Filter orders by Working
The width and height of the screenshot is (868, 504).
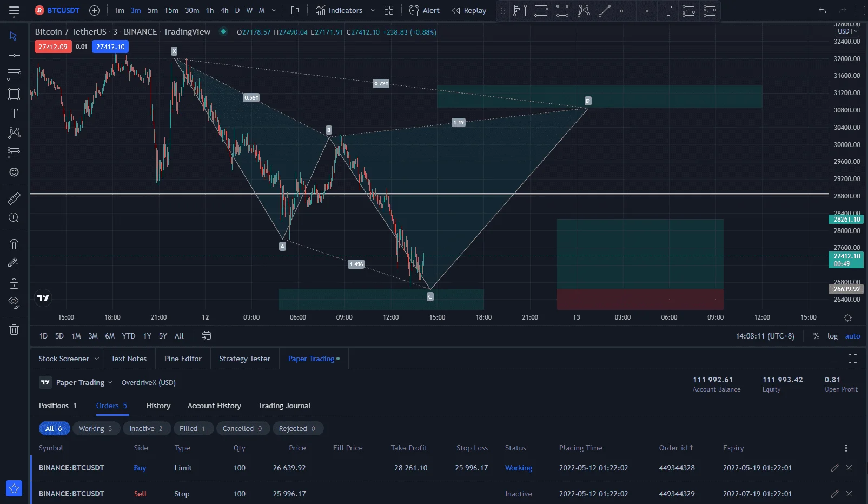coord(96,428)
